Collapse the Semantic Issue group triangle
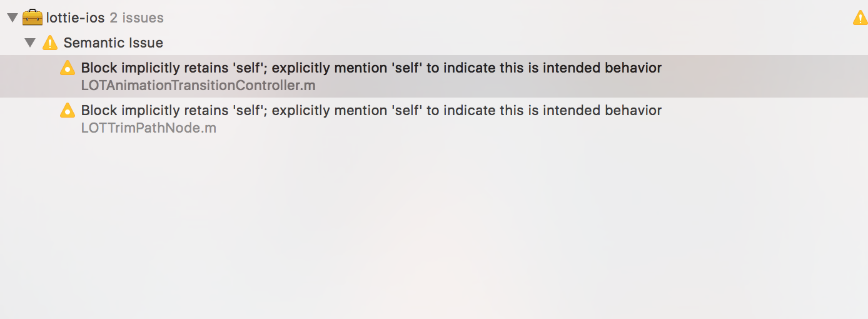Screen dimensions: 868x319 pyautogui.click(x=30, y=43)
